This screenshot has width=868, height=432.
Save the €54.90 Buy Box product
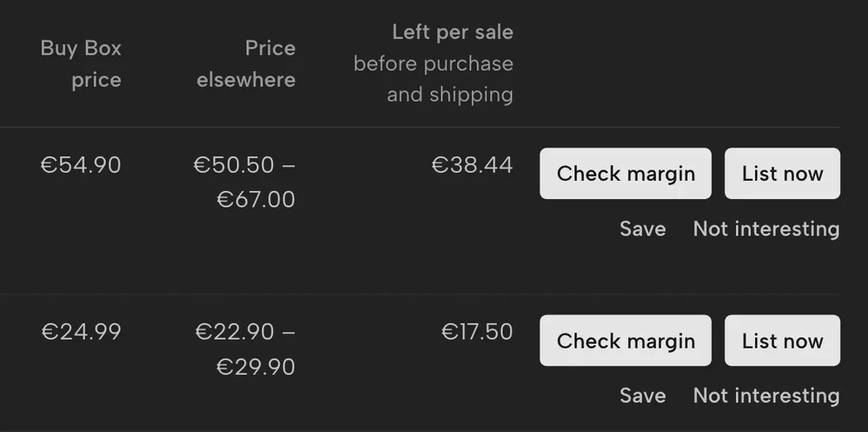click(643, 229)
